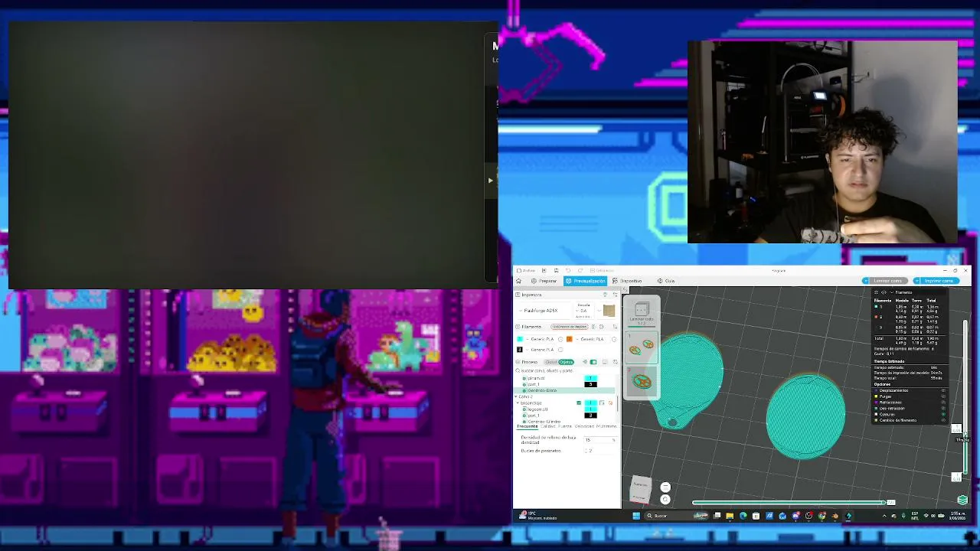Toggle Costuras visibility
The width and height of the screenshot is (980, 551).
click(x=943, y=414)
